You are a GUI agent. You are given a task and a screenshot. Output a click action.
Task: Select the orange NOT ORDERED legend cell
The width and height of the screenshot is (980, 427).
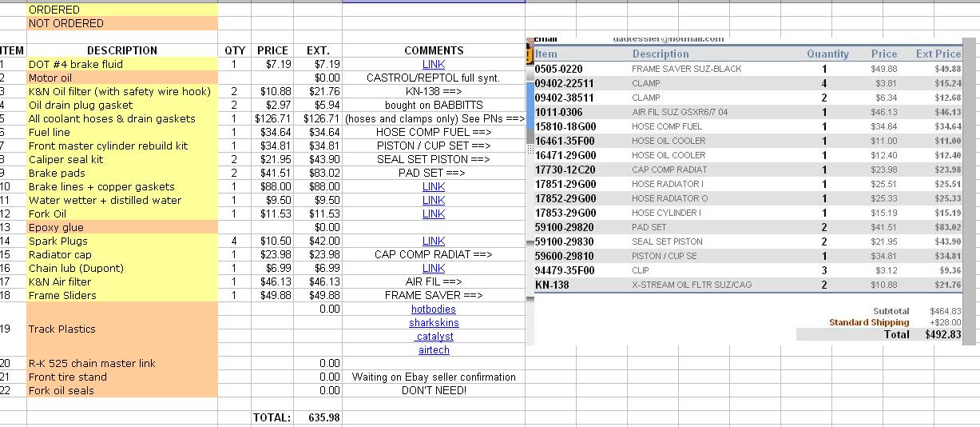(x=121, y=23)
